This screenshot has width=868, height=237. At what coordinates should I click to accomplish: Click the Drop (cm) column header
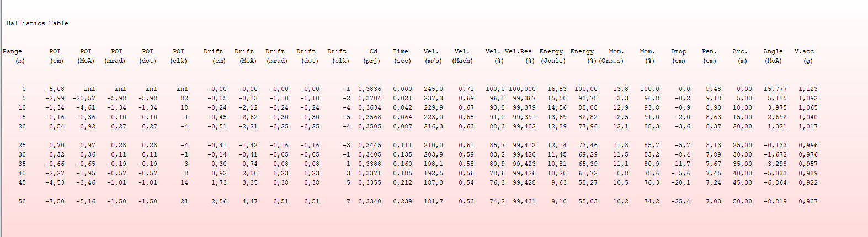679,56
